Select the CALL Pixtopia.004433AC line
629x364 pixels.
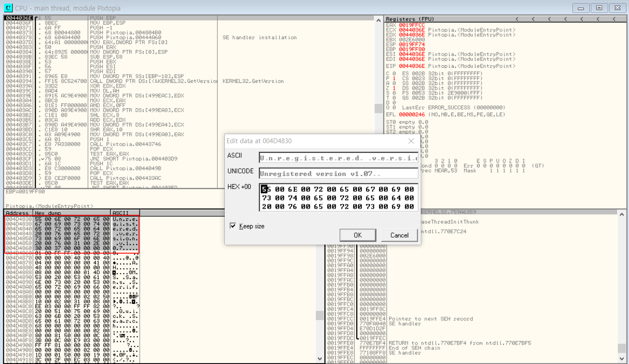coord(126,178)
